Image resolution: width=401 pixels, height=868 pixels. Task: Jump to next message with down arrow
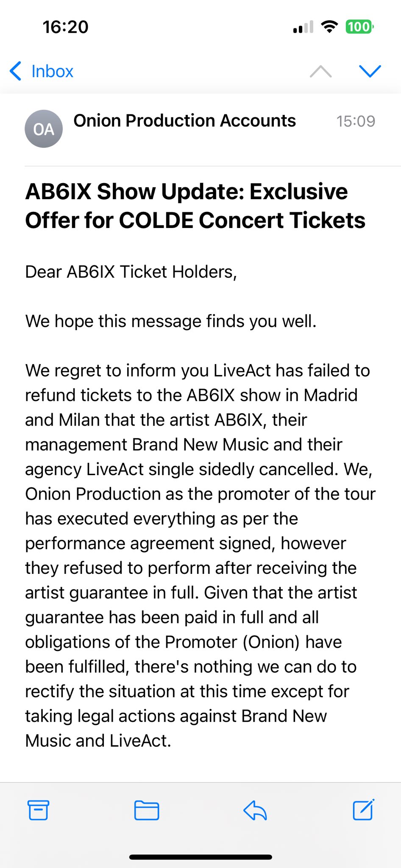pos(370,71)
